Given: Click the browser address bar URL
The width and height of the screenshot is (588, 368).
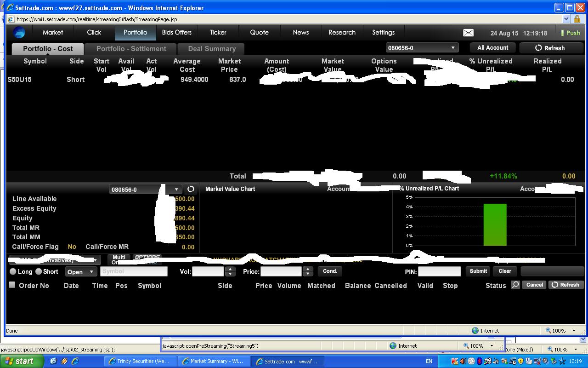Looking at the screenshot, I should [x=96, y=19].
